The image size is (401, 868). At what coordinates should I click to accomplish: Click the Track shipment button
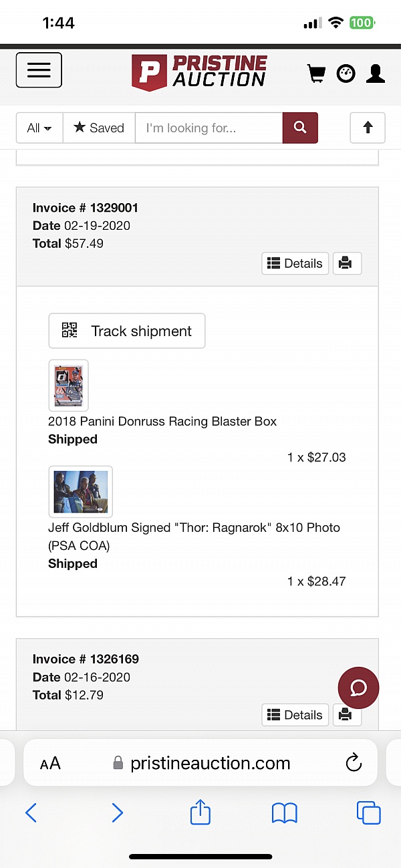point(126,331)
